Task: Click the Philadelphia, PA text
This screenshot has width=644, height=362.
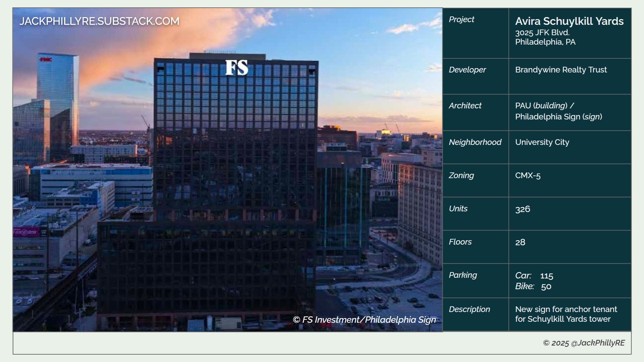Action: pos(545,42)
